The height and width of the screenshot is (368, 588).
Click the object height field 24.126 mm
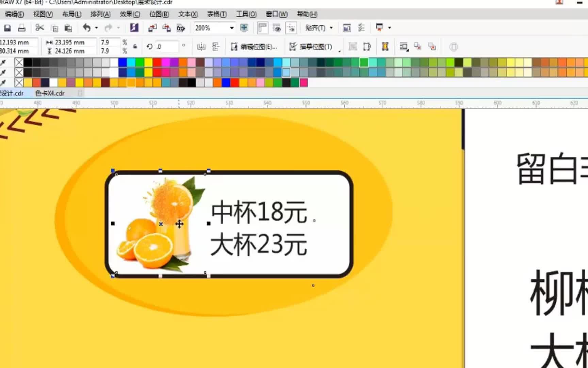coord(75,51)
